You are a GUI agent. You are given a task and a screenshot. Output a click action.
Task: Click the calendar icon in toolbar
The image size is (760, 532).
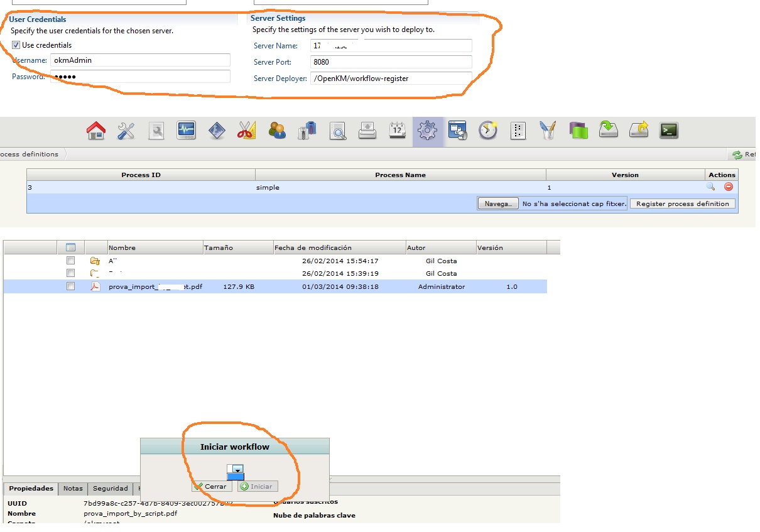398,131
